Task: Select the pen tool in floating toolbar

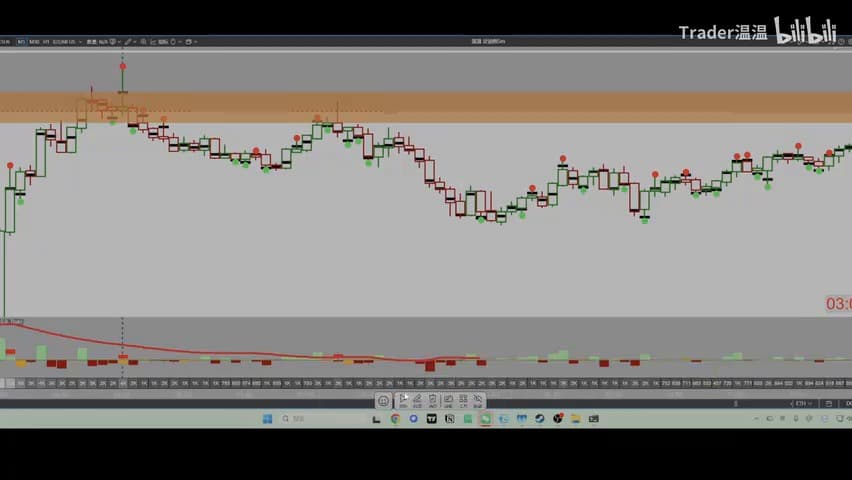Action: pos(417,401)
